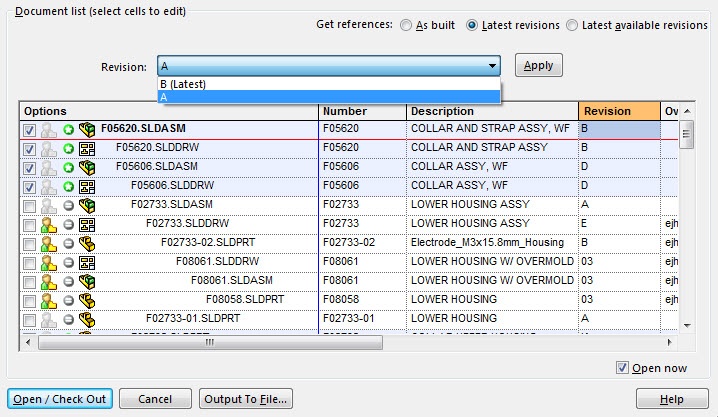The height and width of the screenshot is (417, 718).
Task: Click the Output To File button
Action: pos(245,399)
